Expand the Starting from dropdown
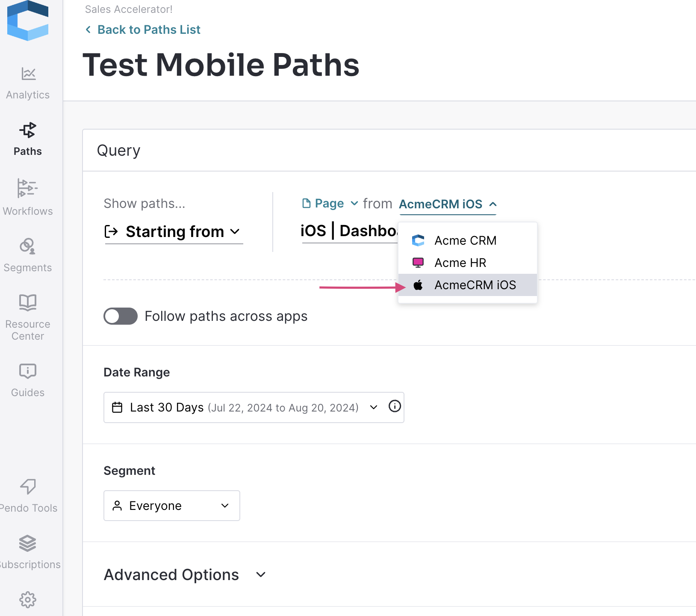Screen dimensions: 696x616 click(174, 232)
